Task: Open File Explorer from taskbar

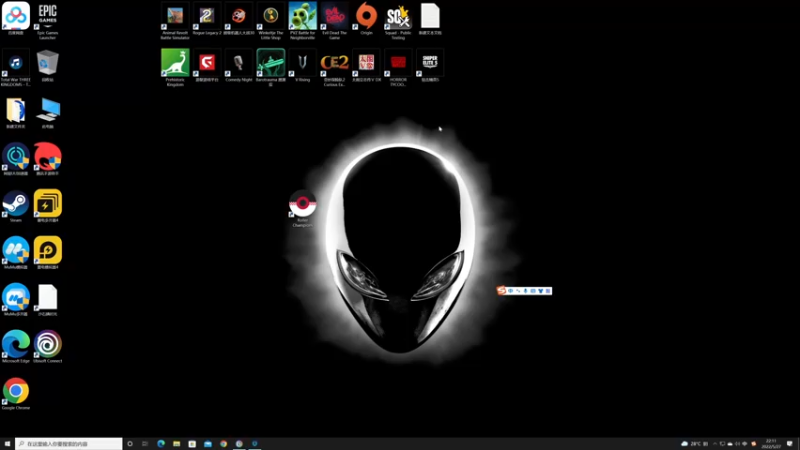Action: [177, 444]
